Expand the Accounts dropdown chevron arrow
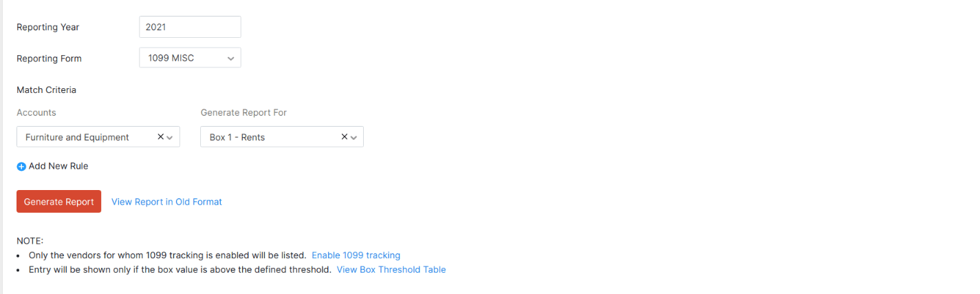The height and width of the screenshot is (294, 980). tap(170, 138)
